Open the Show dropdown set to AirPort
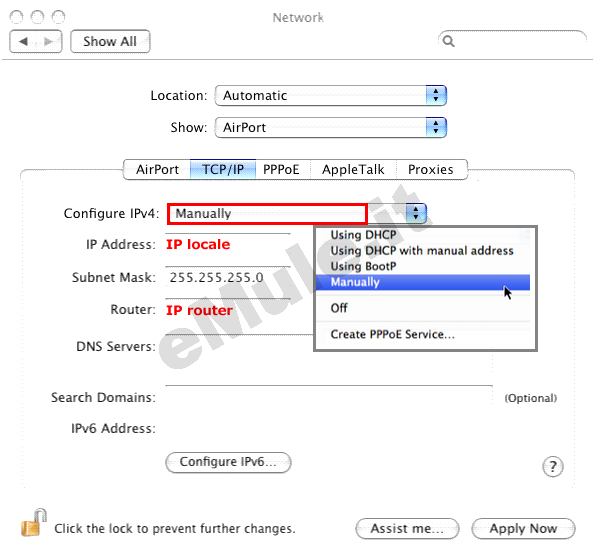Screen dimensions: 593x552 coord(331,127)
